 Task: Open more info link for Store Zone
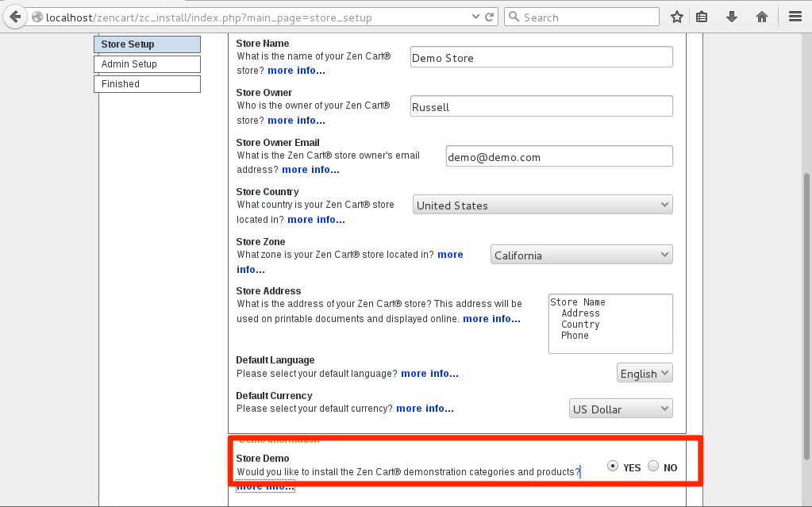click(450, 255)
